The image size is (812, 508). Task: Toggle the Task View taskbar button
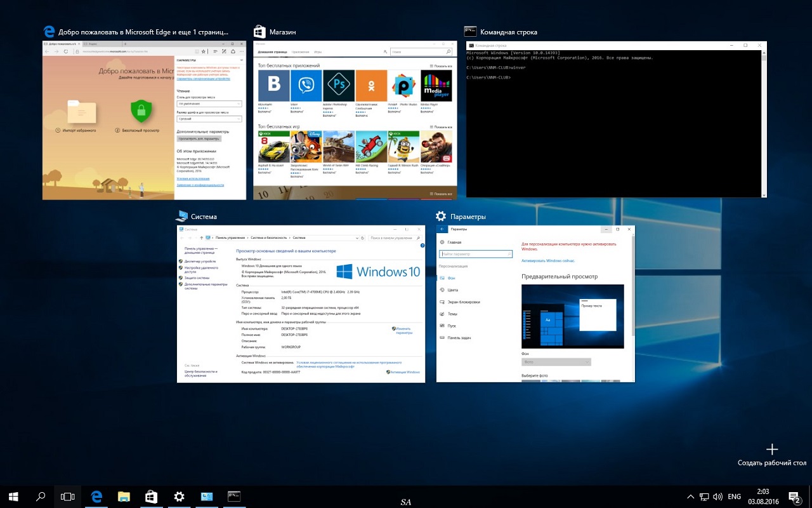67,497
